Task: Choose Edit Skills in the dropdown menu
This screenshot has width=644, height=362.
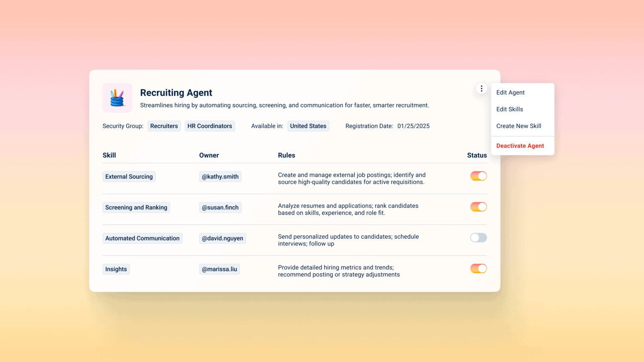Action: pos(509,109)
